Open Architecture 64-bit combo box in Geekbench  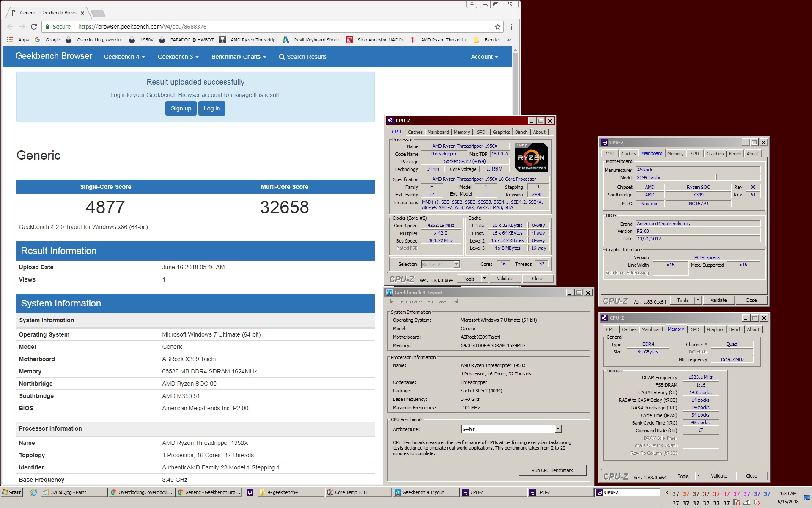pyautogui.click(x=511, y=429)
